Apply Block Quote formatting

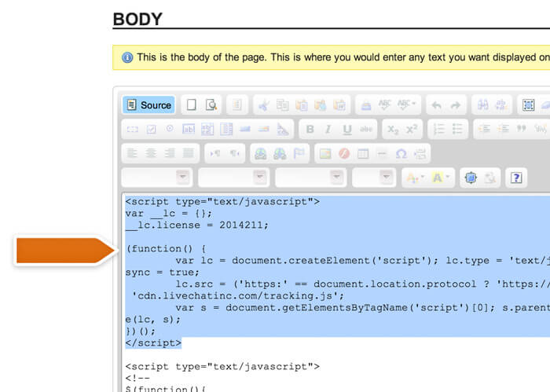(x=522, y=129)
